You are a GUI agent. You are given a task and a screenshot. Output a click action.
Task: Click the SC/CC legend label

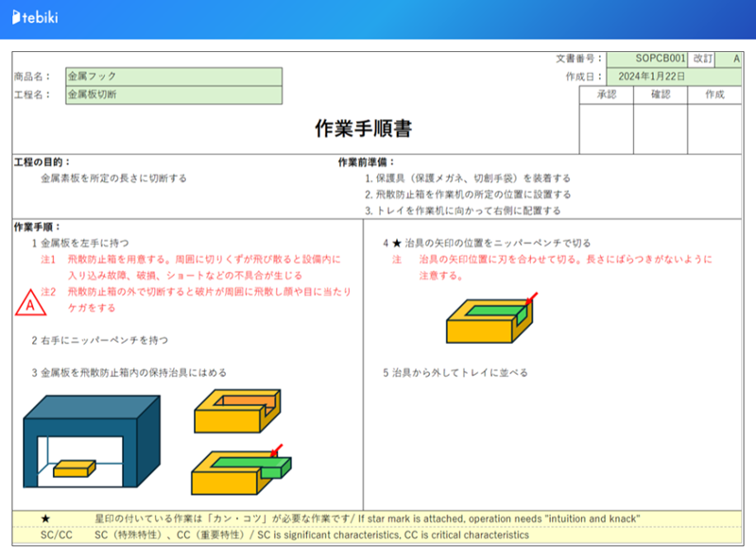[57, 535]
